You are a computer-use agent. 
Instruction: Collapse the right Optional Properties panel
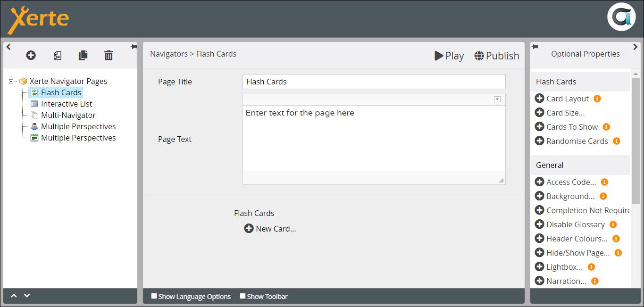[635, 47]
